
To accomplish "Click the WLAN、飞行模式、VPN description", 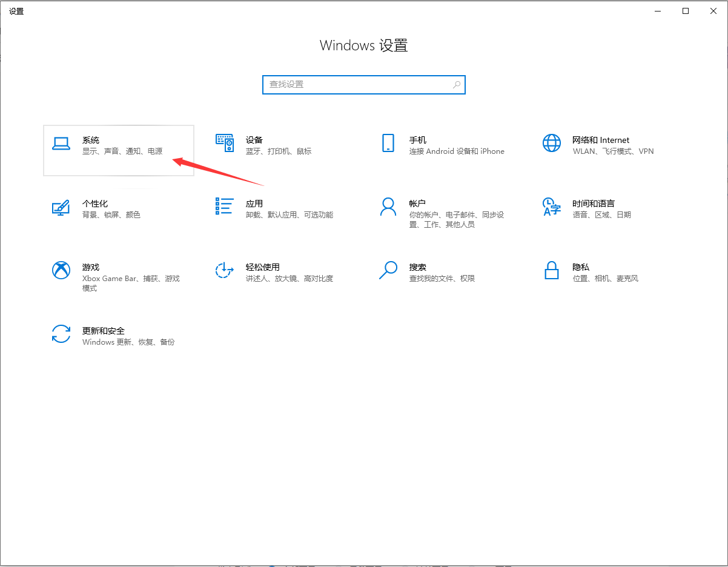I will (x=614, y=151).
